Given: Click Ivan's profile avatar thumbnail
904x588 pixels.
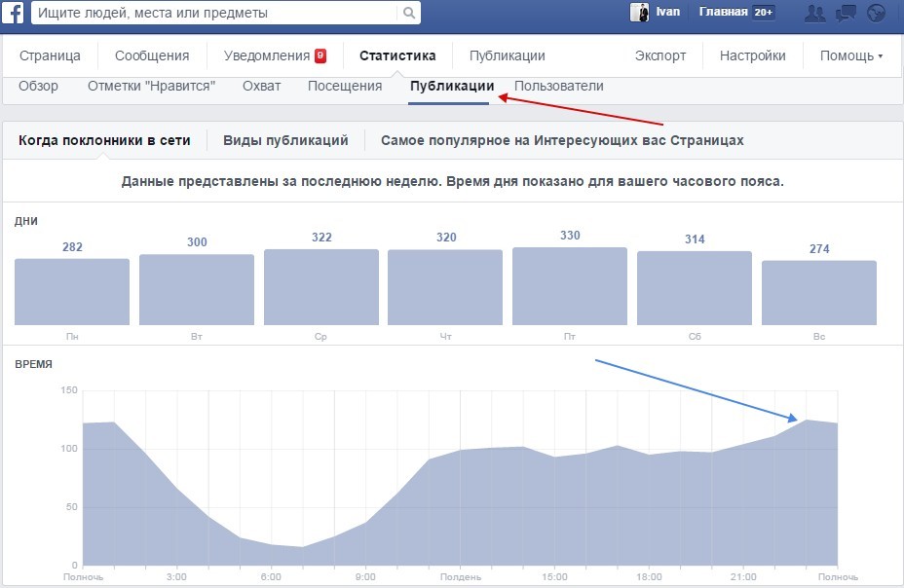Looking at the screenshot, I should click(639, 12).
